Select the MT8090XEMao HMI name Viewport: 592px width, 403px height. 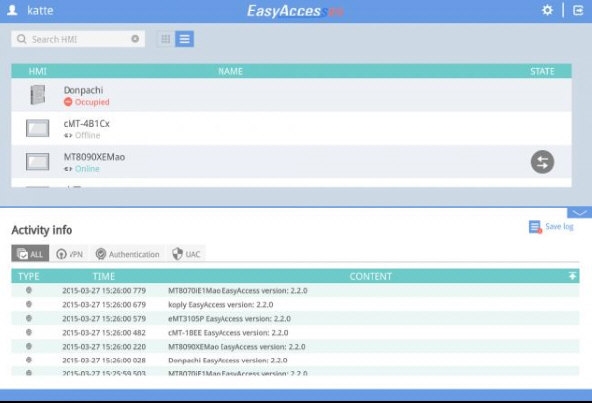[94, 157]
